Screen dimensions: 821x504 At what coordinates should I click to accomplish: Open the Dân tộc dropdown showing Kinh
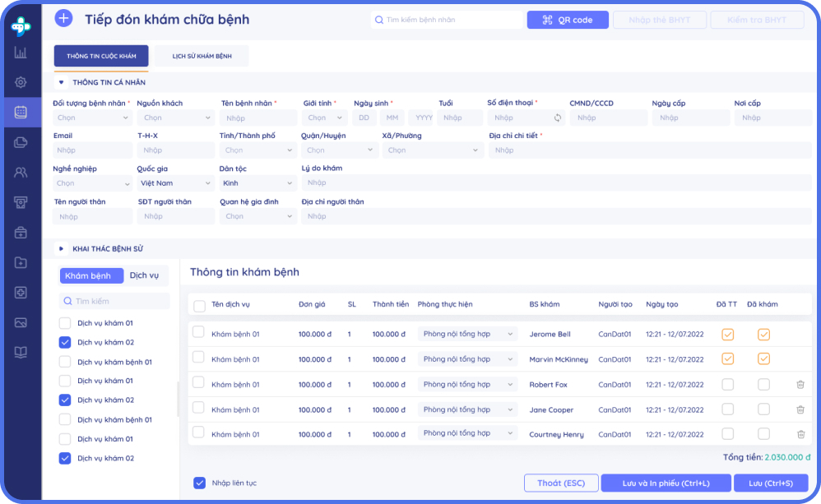click(x=258, y=183)
